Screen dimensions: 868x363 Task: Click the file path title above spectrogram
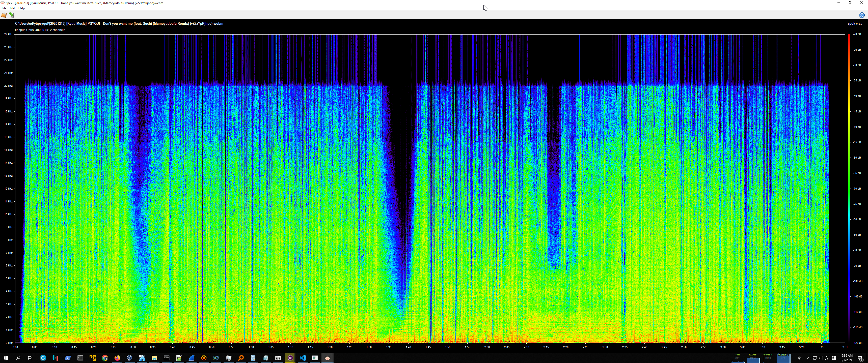click(x=119, y=24)
